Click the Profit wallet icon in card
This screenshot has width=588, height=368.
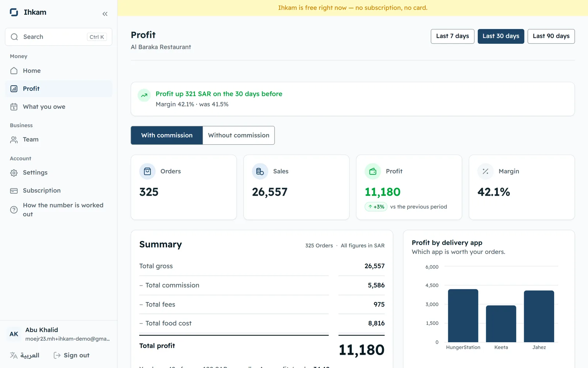(x=373, y=171)
